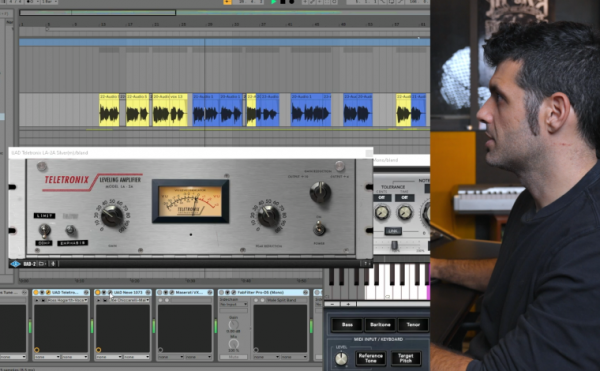600x371 pixels.
Task: Click the play button in transport
Action: click(274, 2)
